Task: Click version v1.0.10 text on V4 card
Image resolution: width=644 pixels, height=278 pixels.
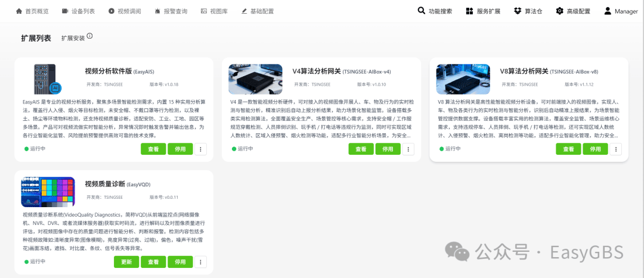Action: [x=371, y=85]
